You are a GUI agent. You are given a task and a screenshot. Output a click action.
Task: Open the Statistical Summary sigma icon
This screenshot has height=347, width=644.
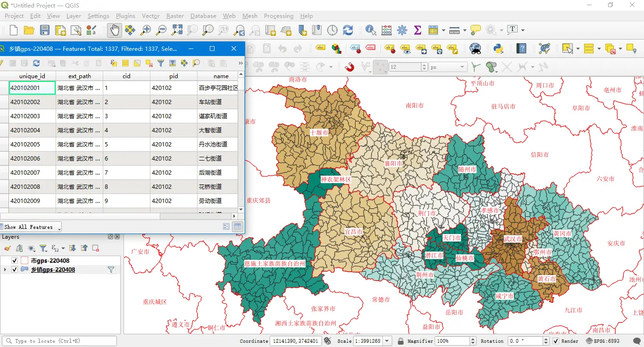pyautogui.click(x=417, y=30)
